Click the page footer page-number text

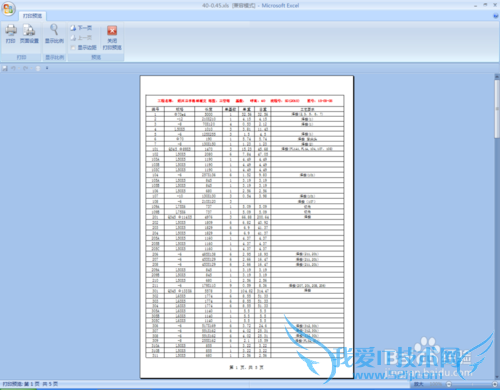tap(246, 367)
